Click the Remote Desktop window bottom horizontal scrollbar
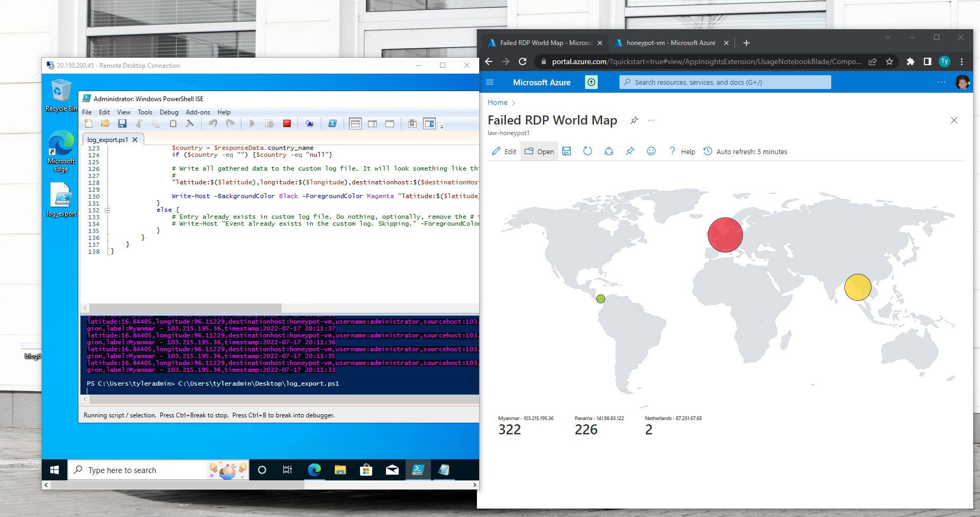This screenshot has height=517, width=980. [x=177, y=485]
